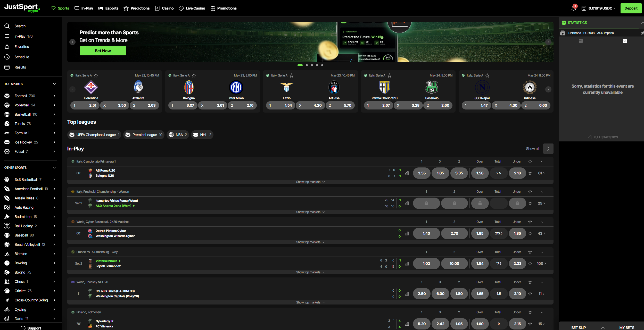
Task: Favorite the France WTA Strasbourg league header
Action: [530, 252]
